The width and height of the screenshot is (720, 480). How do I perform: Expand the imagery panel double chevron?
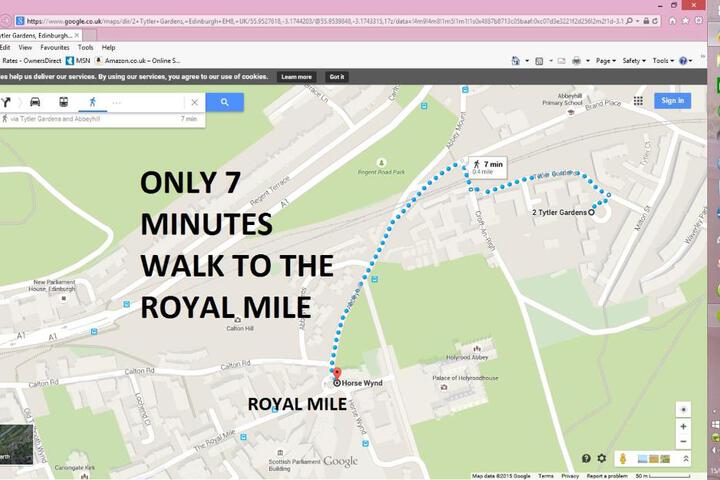[686, 458]
